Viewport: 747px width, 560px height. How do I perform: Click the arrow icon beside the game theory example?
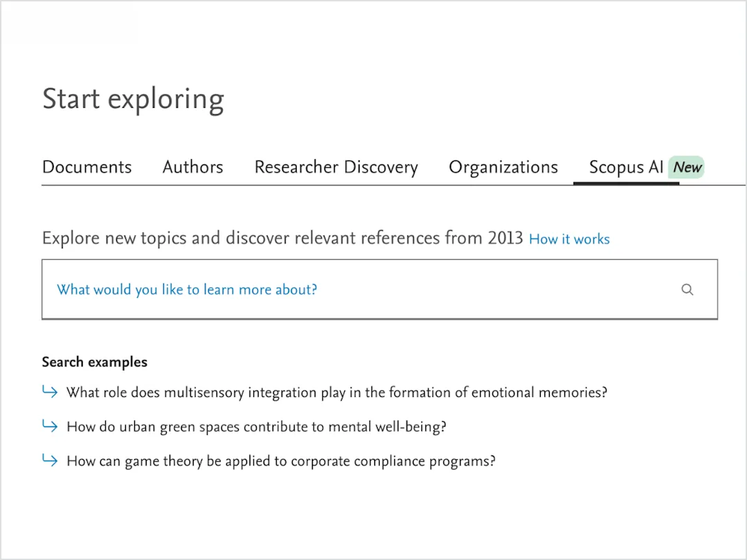pyautogui.click(x=49, y=460)
